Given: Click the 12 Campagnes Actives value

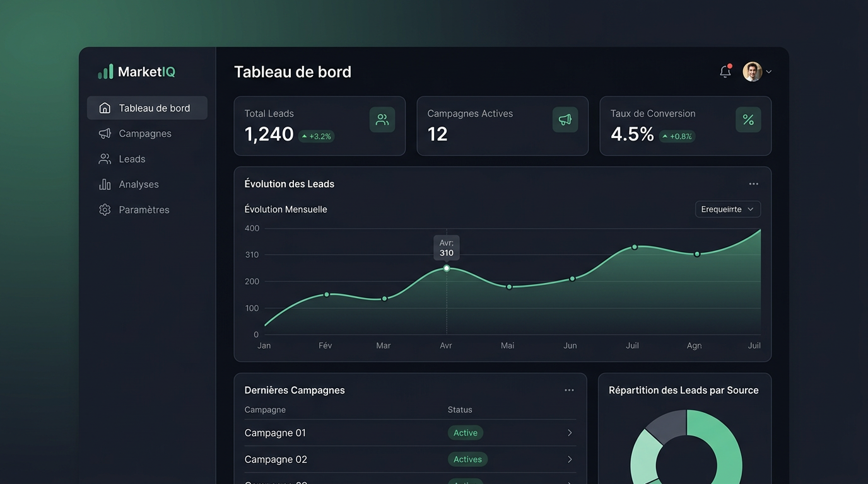Looking at the screenshot, I should click(x=437, y=134).
